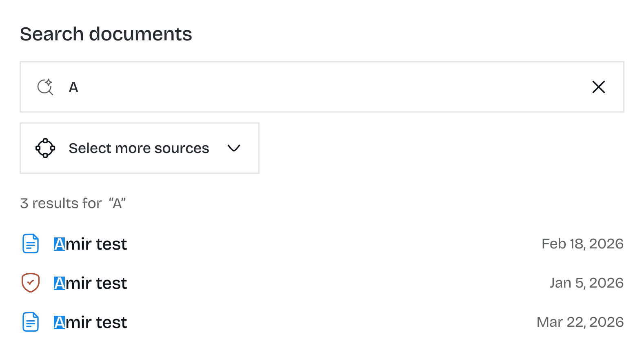
Task: Click the Feb 18, 2026 date
Action: pyautogui.click(x=582, y=244)
